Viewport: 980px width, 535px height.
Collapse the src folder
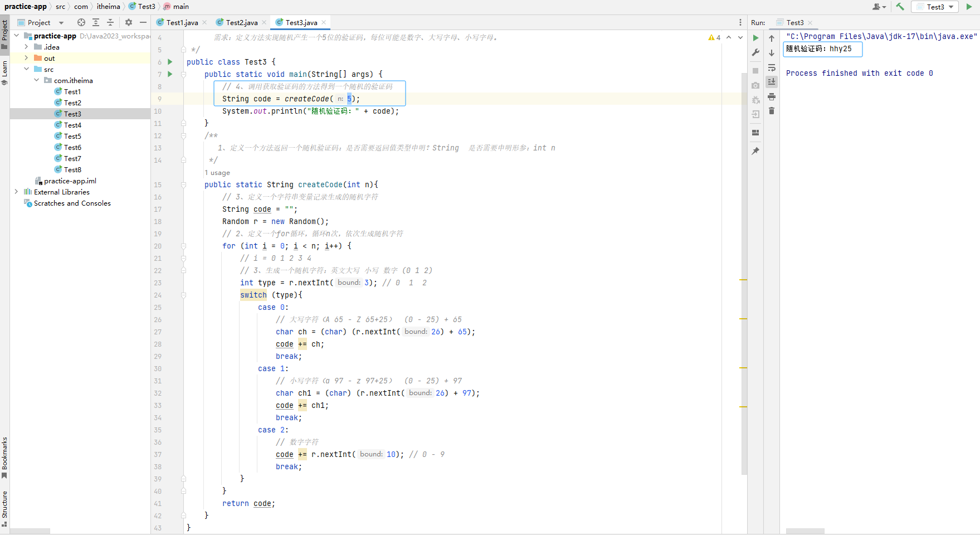click(x=26, y=69)
